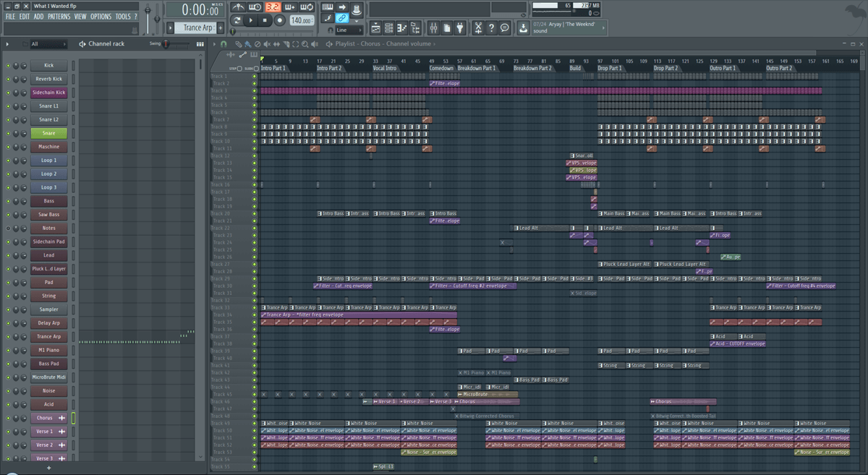
Task: Select the Sidechain Kick channel button
Action: (x=48, y=93)
